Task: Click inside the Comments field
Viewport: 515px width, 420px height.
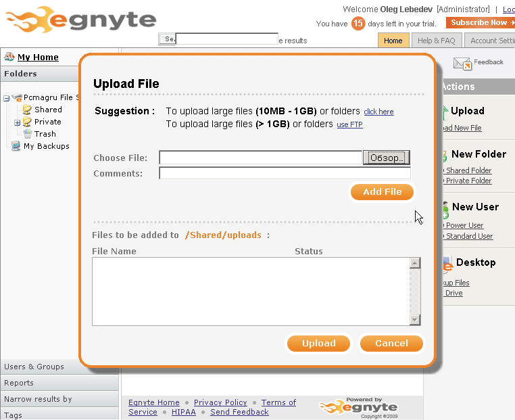Action: (x=285, y=173)
